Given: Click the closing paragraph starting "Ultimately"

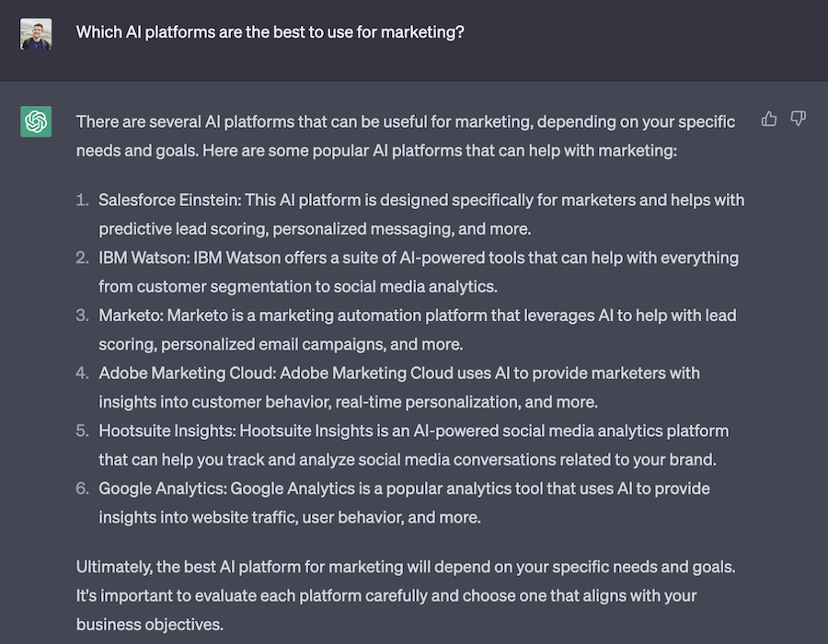Looking at the screenshot, I should point(405,595).
